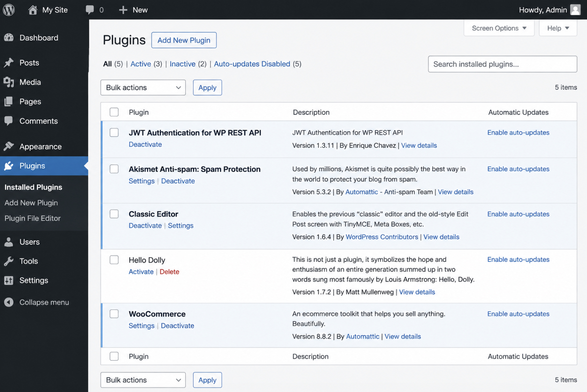Deactivate the Classic Editor plugin
587x392 pixels.
coord(145,226)
